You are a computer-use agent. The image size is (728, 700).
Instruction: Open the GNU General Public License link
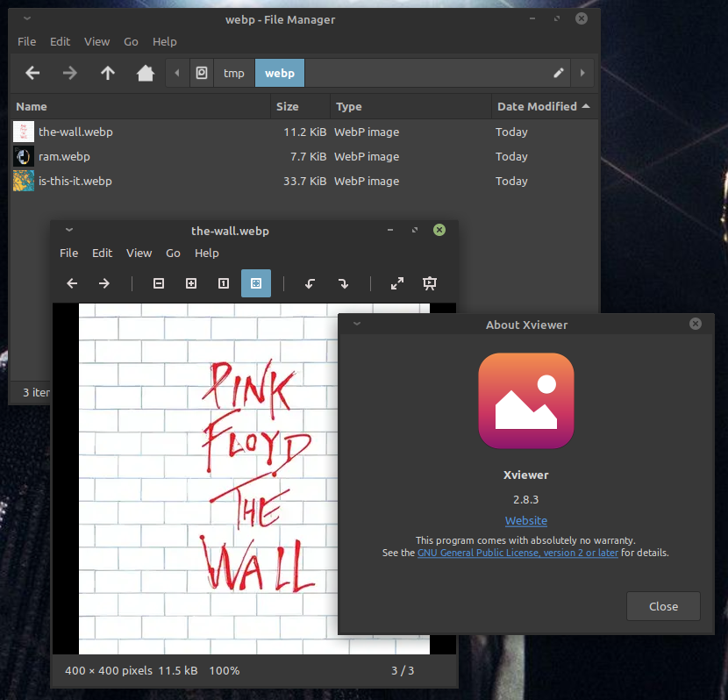tap(517, 553)
